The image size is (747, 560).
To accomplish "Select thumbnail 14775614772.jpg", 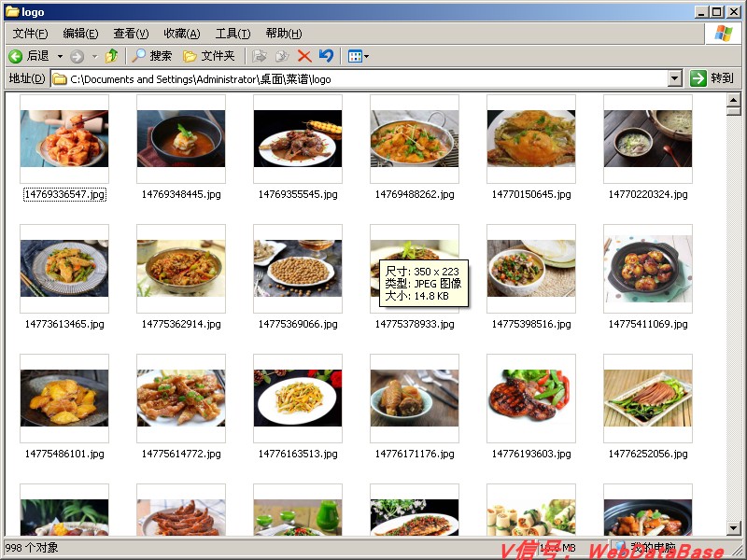I will coord(181,399).
